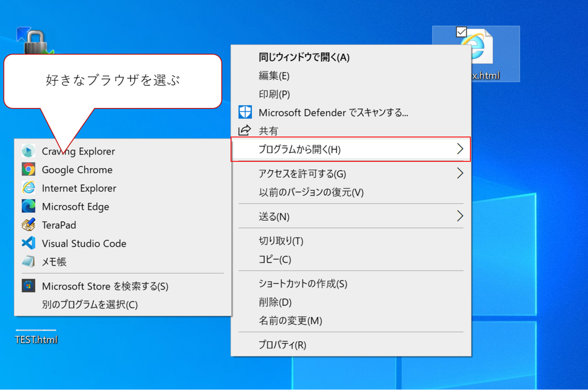Select Internet Explorer from the browser list
This screenshot has height=390, width=588.
pyautogui.click(x=78, y=188)
